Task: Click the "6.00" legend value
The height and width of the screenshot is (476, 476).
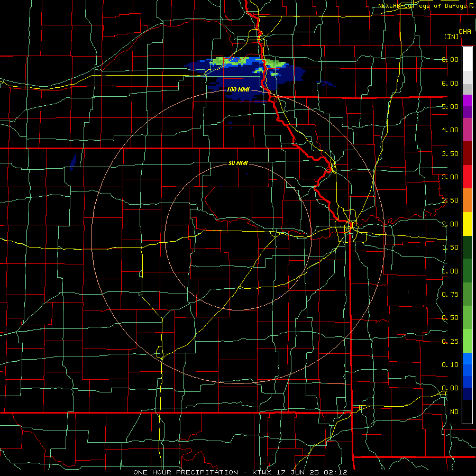Action: click(x=450, y=83)
